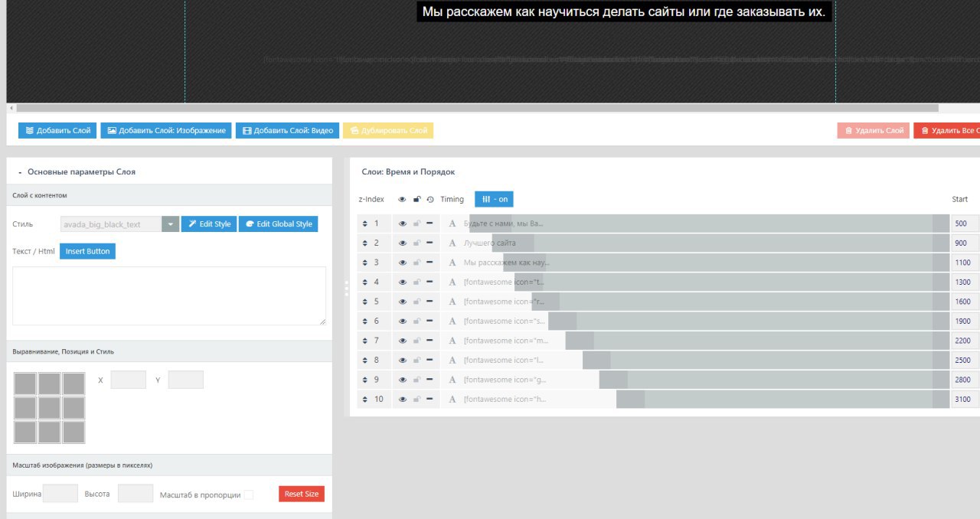Click the 'Высота' height input field
980x519 pixels.
136,494
